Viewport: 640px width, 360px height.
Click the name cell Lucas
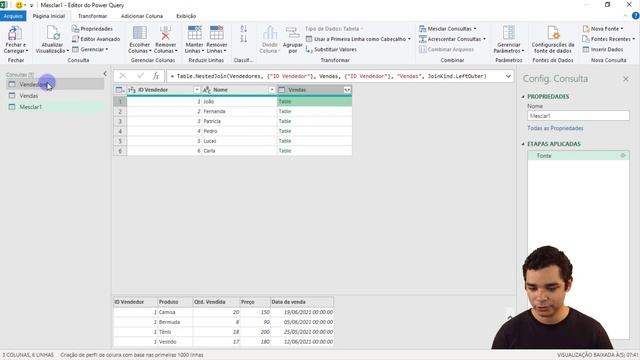[240, 141]
